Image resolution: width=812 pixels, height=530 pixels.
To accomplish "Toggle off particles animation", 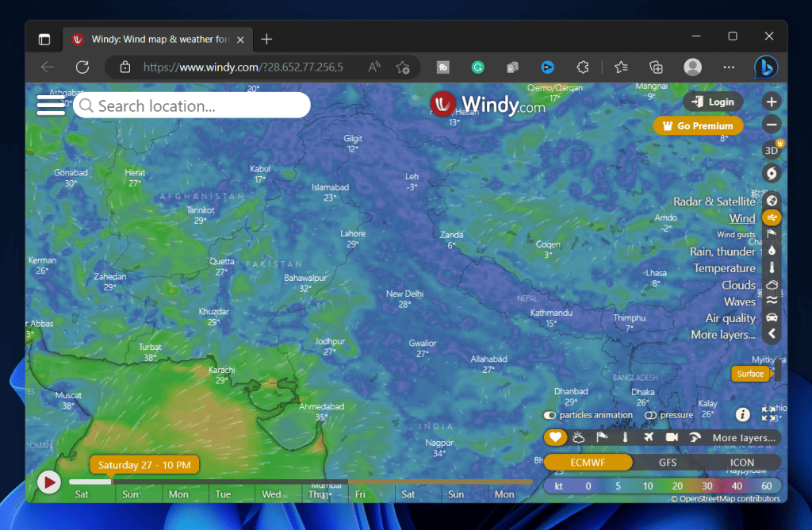I will (x=550, y=415).
